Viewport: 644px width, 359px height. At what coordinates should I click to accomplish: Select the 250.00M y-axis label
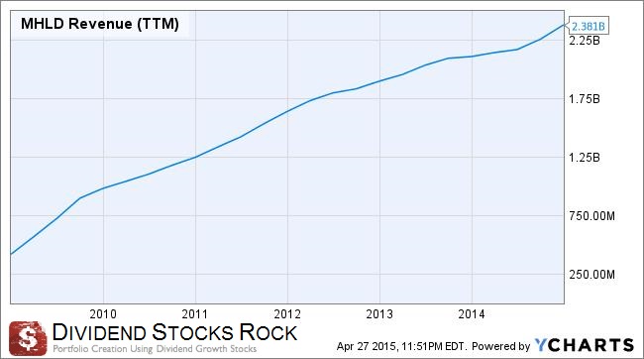pyautogui.click(x=591, y=275)
